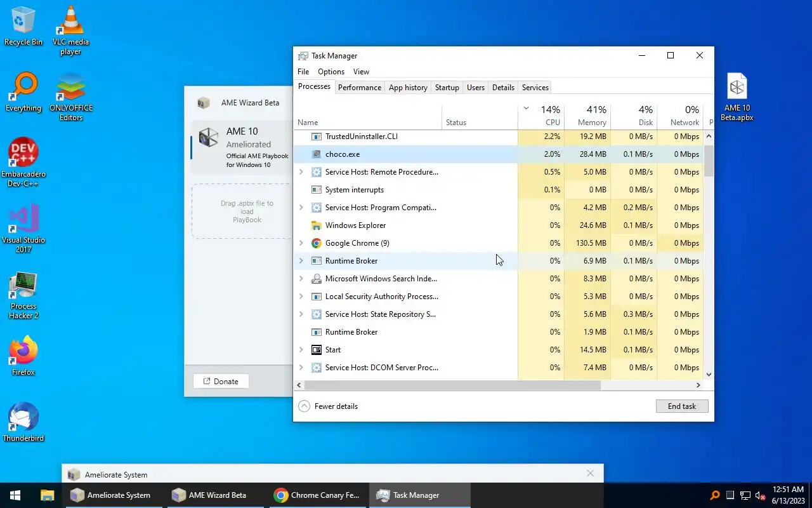This screenshot has width=812, height=508.
Task: Expand Service Host: State Repository row
Action: 301,314
